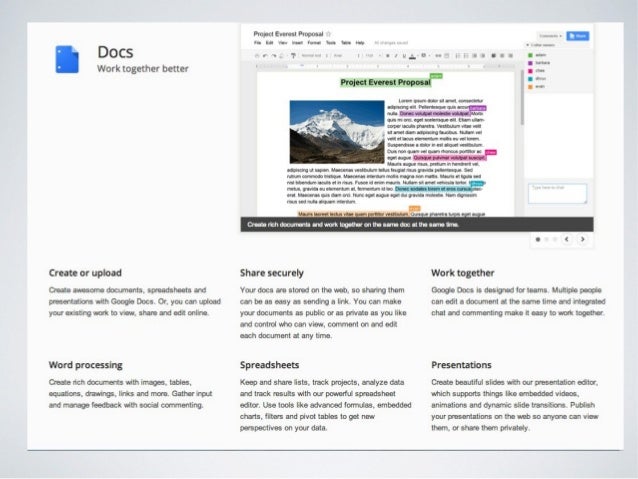Toggle Bold formatting
The width and height of the screenshot is (638, 479).
[388, 56]
